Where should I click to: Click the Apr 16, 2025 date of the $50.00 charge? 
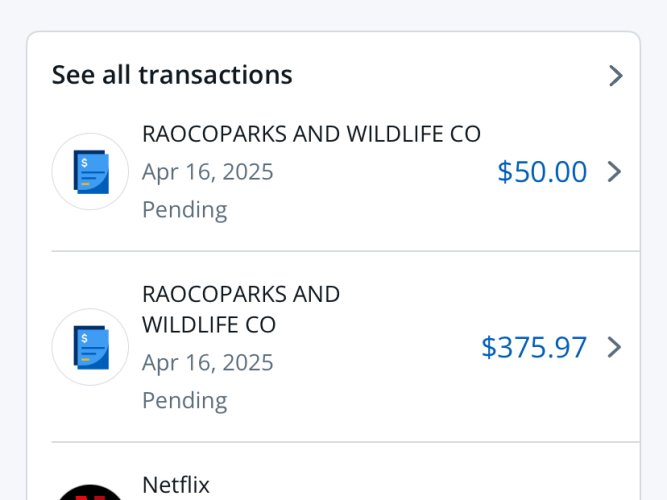coord(208,172)
